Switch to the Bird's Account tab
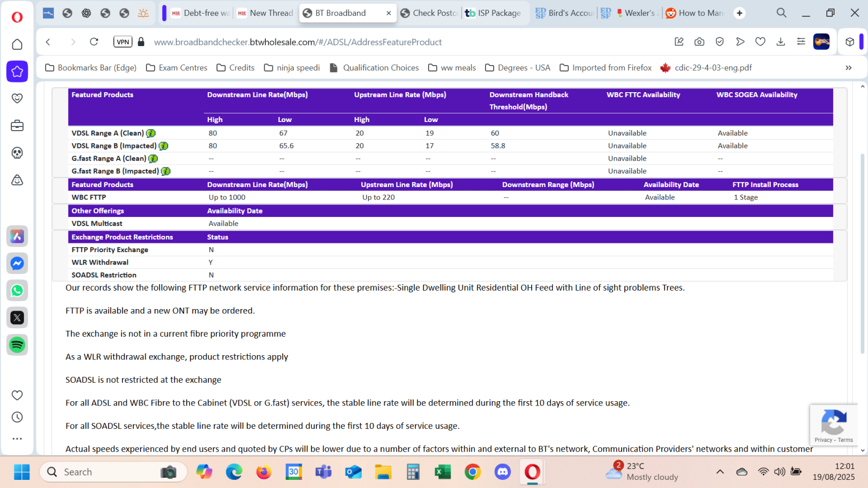The height and width of the screenshot is (488, 868). (564, 13)
